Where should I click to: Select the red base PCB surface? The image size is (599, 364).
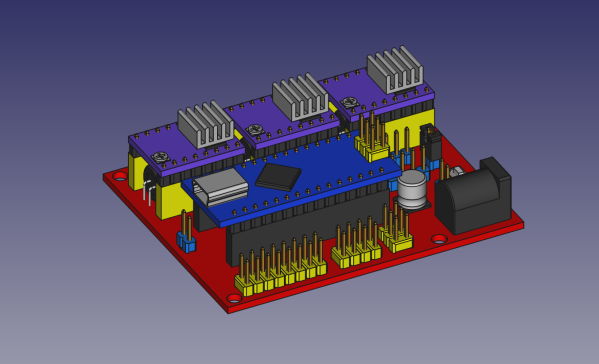[214, 264]
